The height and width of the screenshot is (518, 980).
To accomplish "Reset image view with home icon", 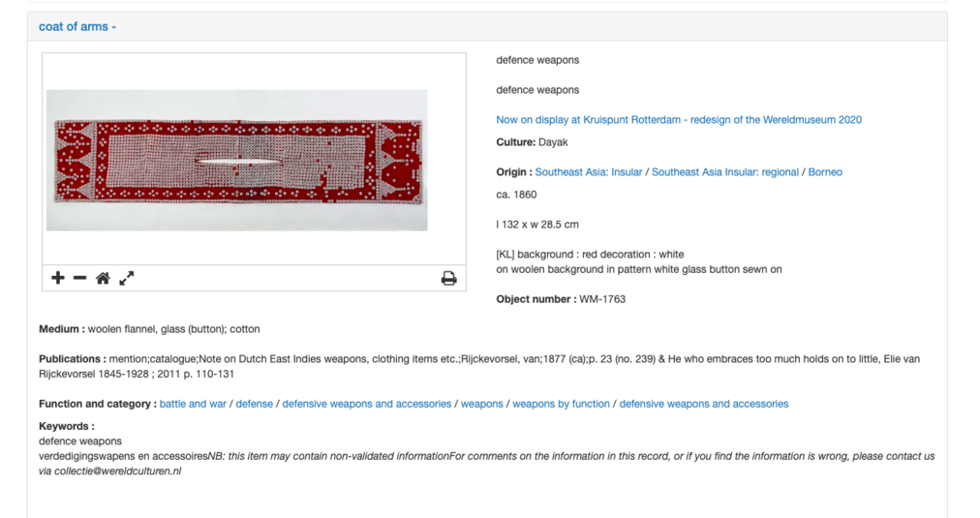I will coord(103,278).
